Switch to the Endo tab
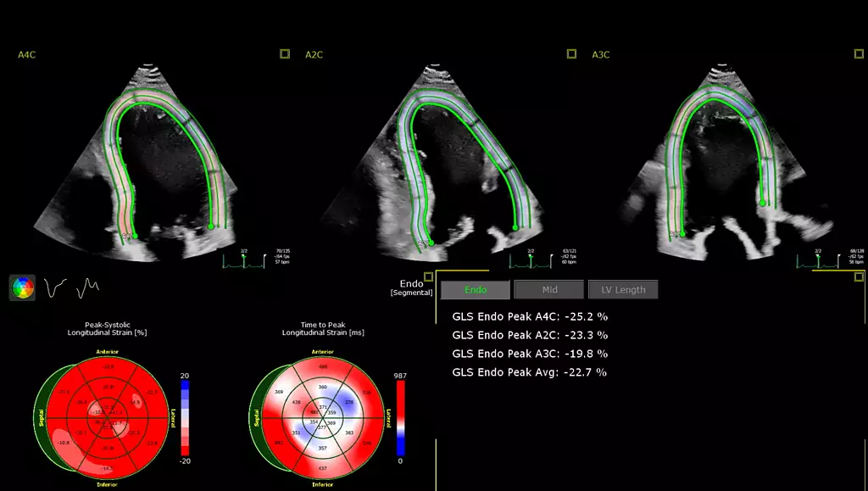868x491 pixels. pos(476,289)
